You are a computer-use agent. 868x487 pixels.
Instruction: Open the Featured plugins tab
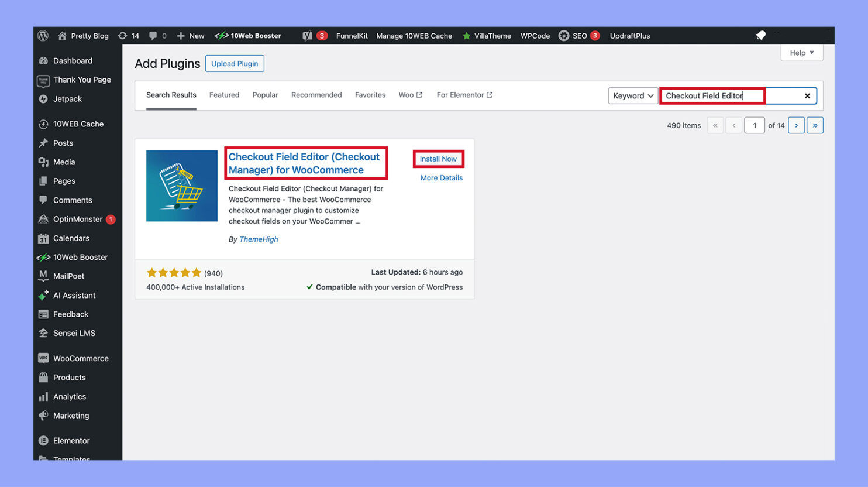coord(224,95)
